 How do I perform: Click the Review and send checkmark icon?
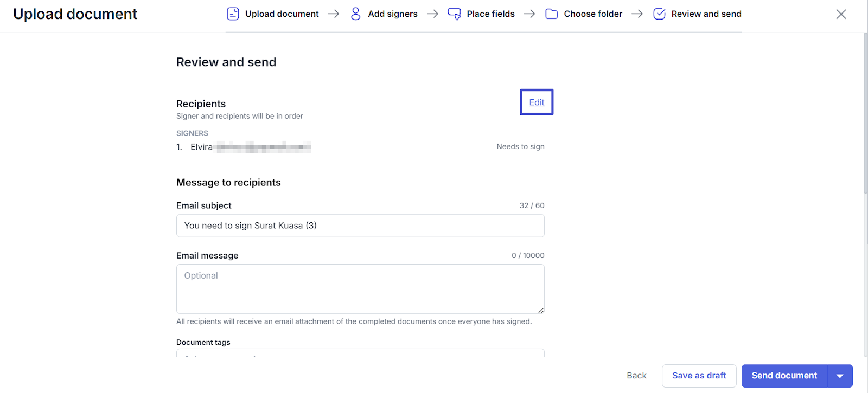tap(659, 14)
